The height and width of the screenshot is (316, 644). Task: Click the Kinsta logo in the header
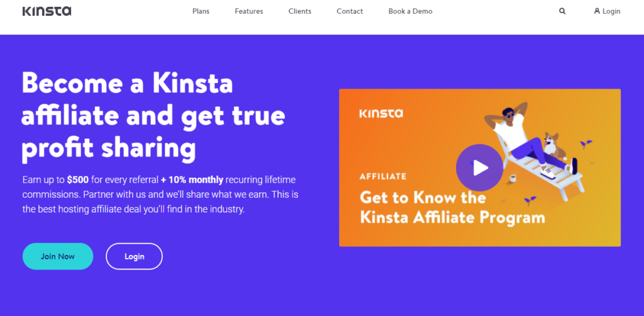(47, 11)
